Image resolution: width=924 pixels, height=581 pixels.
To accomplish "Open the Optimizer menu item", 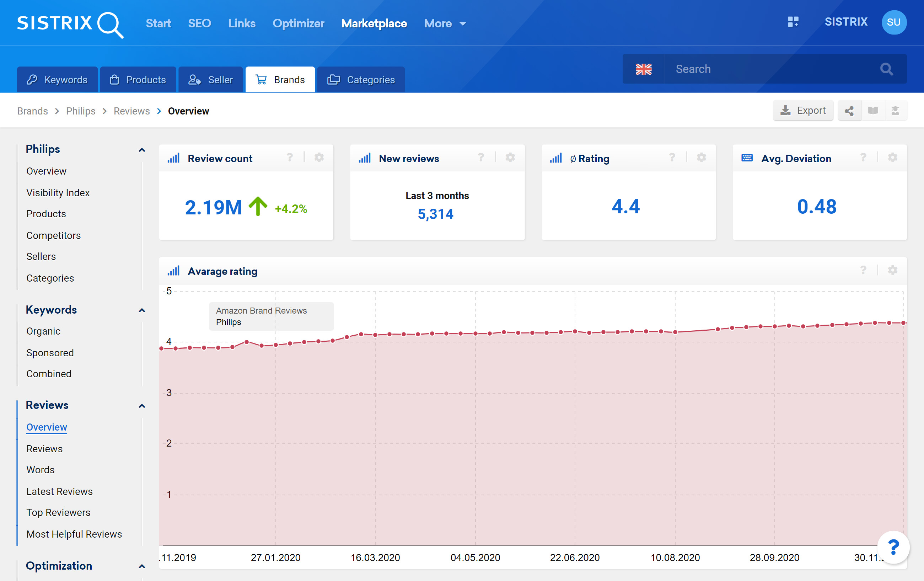I will 298,24.
